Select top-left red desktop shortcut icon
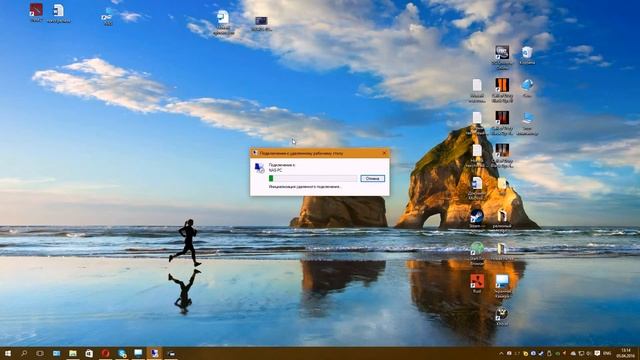This screenshot has width=640, height=360. click(x=36, y=12)
